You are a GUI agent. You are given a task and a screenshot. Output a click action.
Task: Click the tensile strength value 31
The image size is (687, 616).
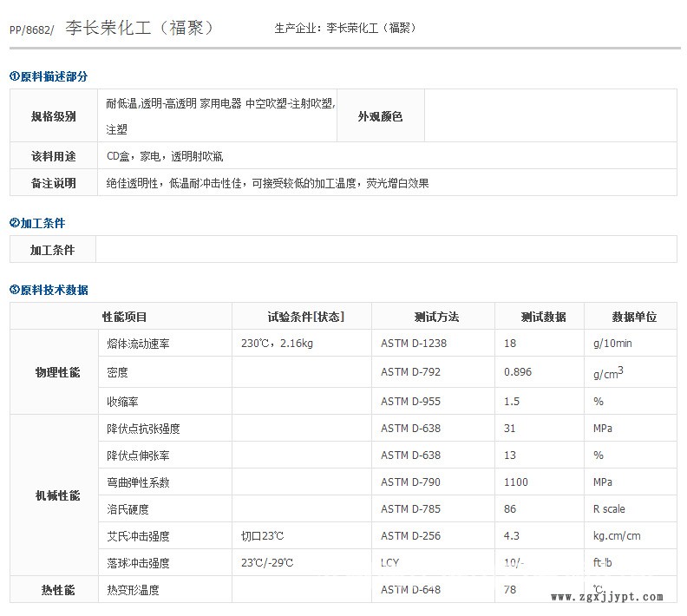pyautogui.click(x=509, y=428)
